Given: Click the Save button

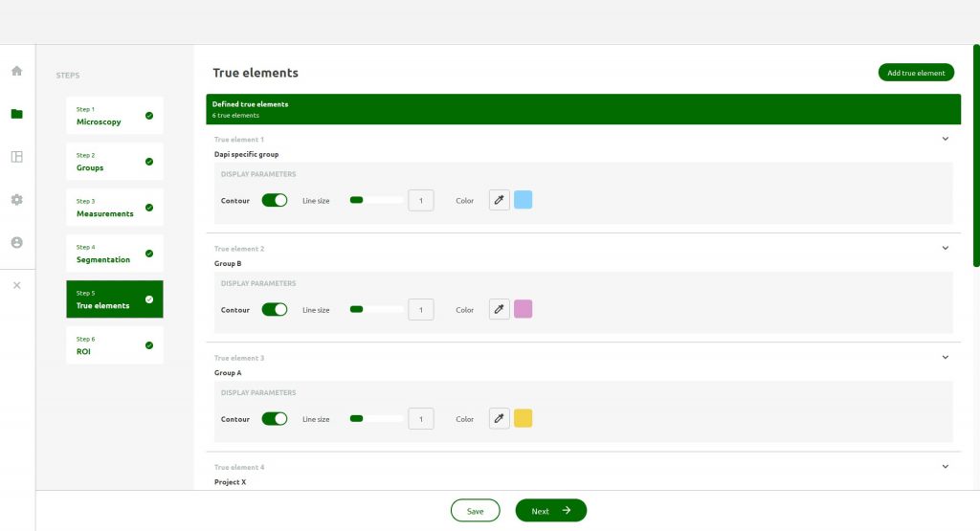Looking at the screenshot, I should click(x=475, y=511).
